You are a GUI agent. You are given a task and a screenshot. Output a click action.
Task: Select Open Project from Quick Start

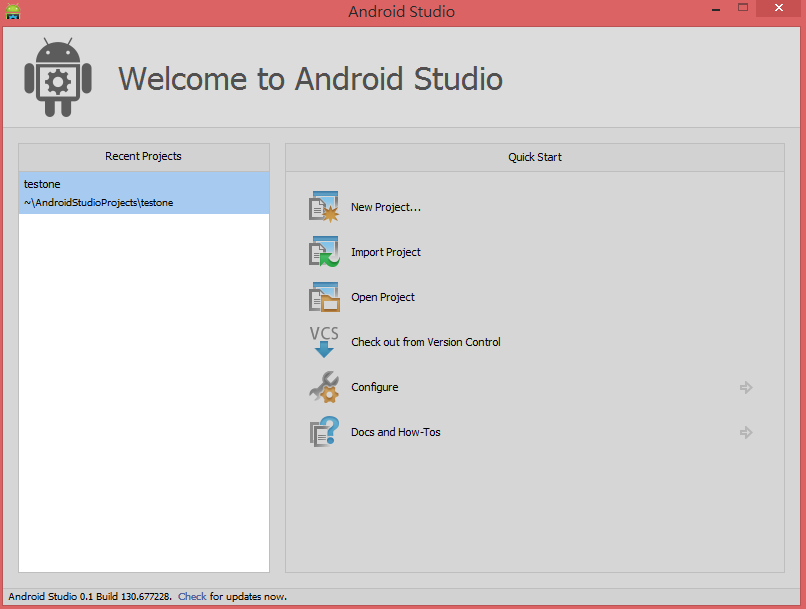[x=385, y=297]
